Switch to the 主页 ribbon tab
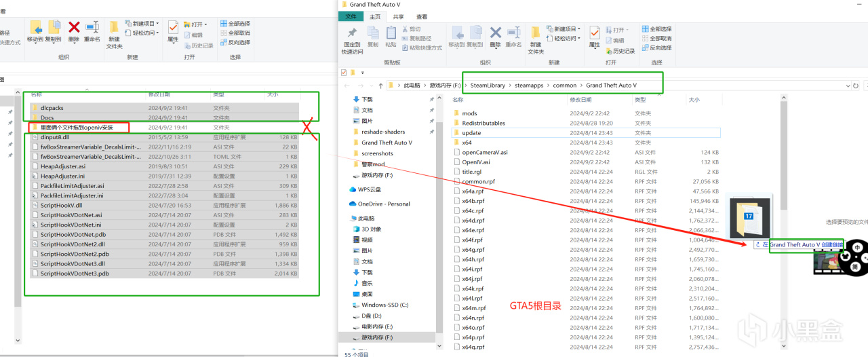 [375, 16]
